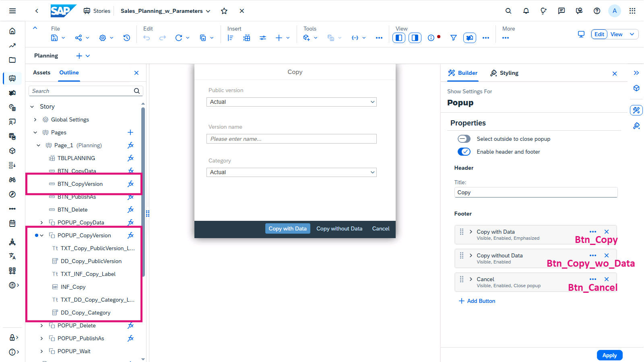Switch to Outline tab
Viewport: 644px width, 362px height.
69,72
